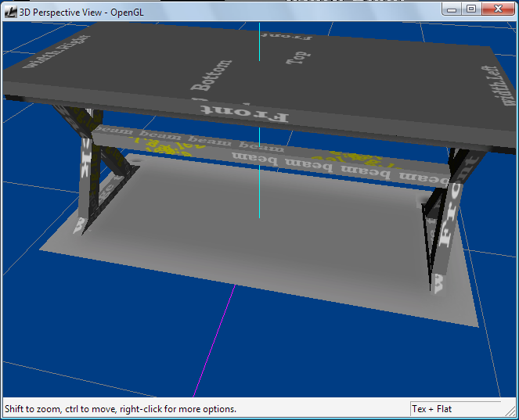Click the resize grip in the window corner
Viewport: 519px width, 420px height.
tap(511, 412)
